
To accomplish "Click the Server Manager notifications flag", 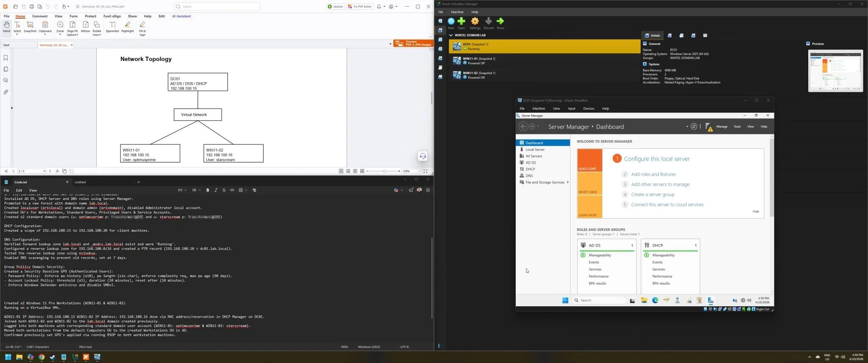I will 709,127.
